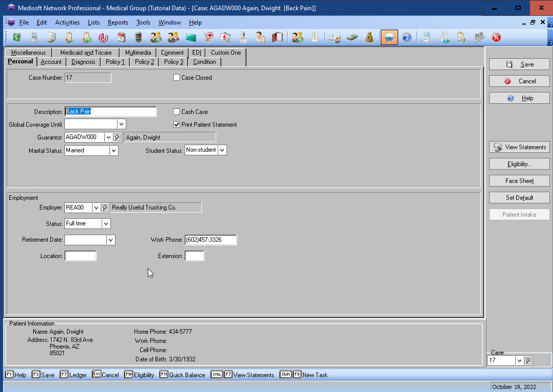
Task: Open the Activities menu
Action: coord(67,22)
